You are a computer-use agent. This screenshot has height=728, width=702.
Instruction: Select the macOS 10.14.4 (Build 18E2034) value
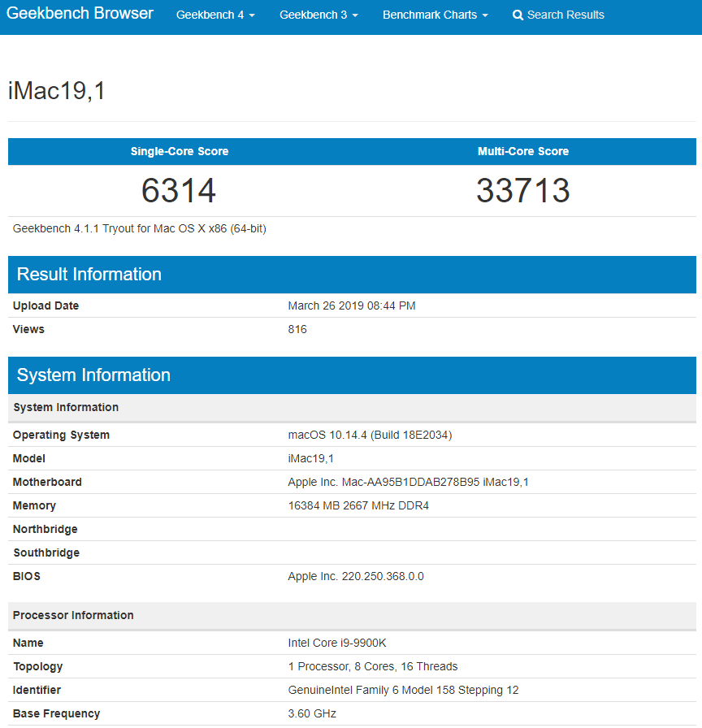(x=370, y=435)
